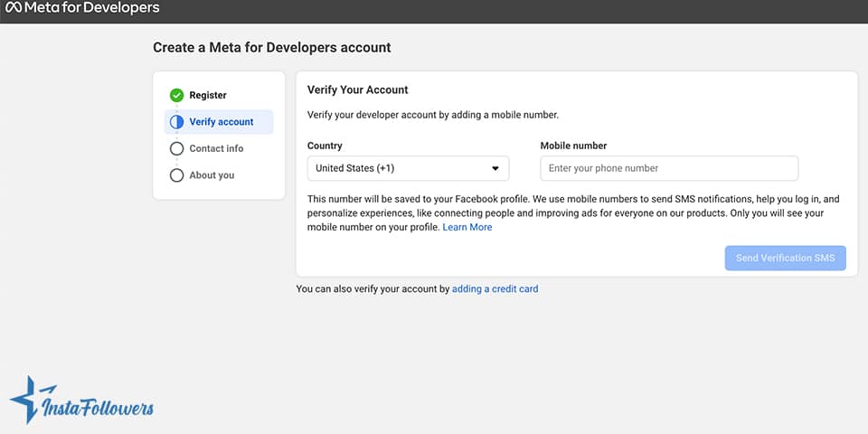Viewport: 868px width, 434px height.
Task: Click the Meta for Developers logo
Action: 82,8
